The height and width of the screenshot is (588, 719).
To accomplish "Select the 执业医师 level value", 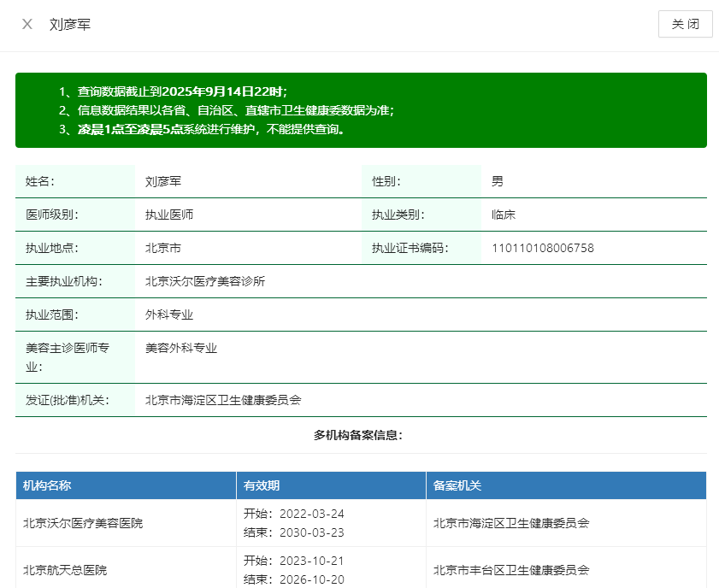I will click(x=169, y=215).
